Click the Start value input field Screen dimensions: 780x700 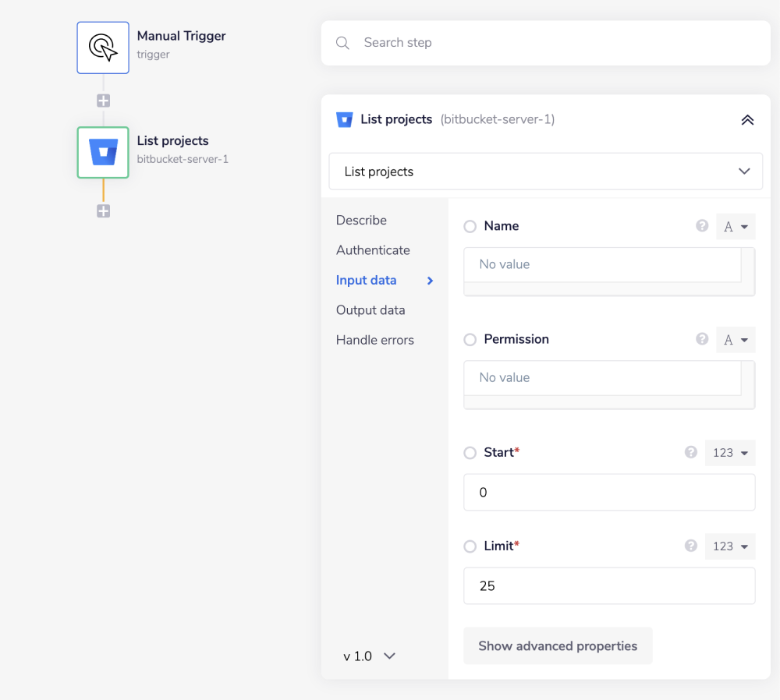(x=608, y=492)
